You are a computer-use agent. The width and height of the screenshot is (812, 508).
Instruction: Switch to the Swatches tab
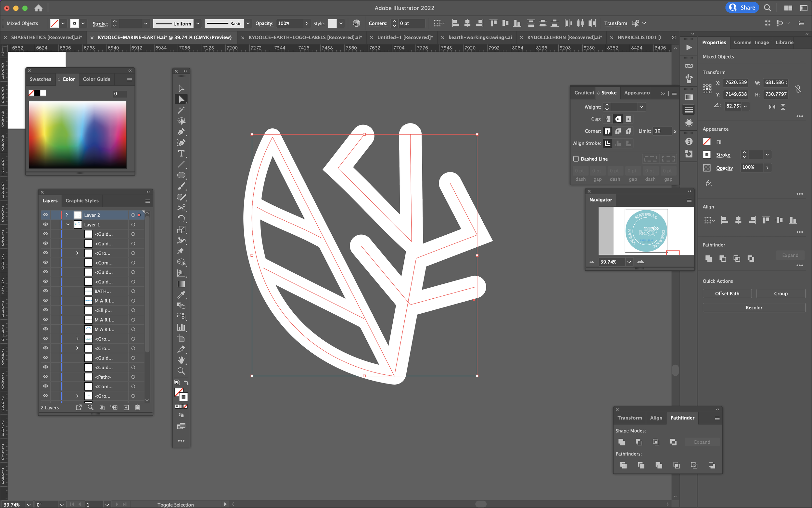tap(40, 79)
